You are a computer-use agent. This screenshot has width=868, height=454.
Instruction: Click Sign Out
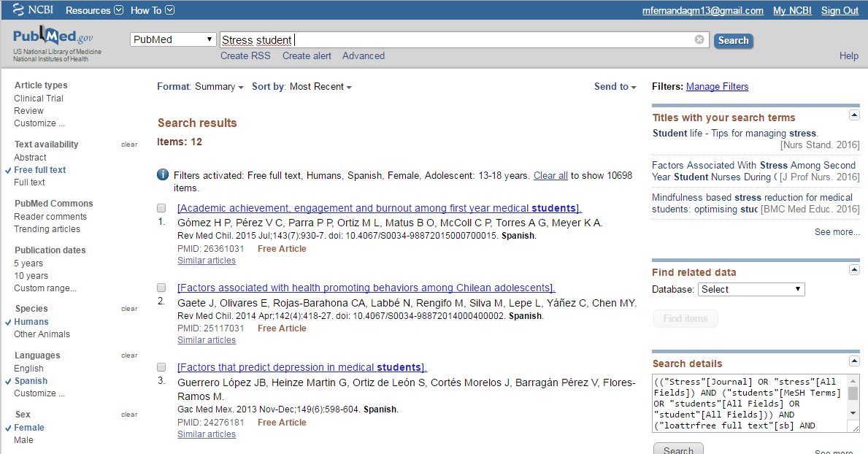(x=840, y=10)
